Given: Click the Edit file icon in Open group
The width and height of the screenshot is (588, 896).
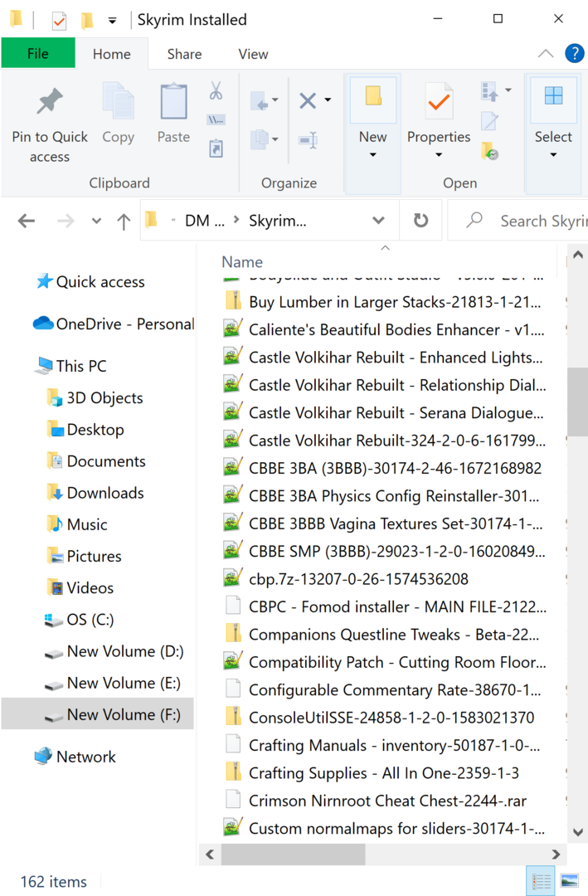Looking at the screenshot, I should tap(489, 120).
